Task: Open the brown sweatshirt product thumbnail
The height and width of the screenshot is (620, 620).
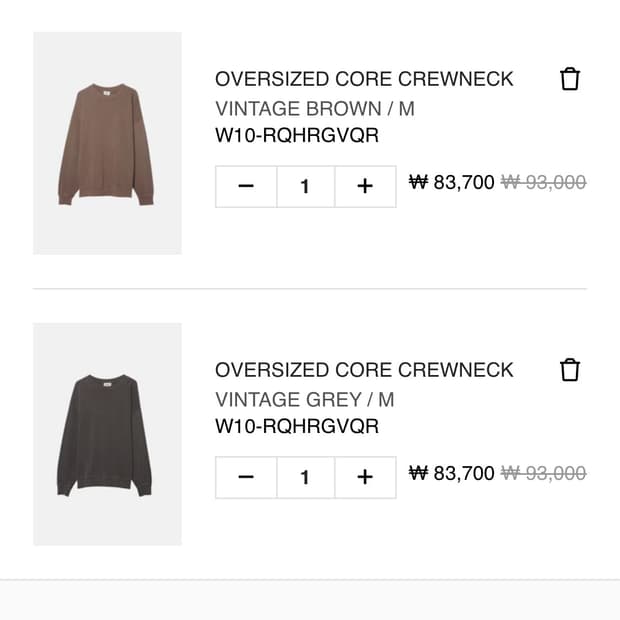Action: [107, 143]
